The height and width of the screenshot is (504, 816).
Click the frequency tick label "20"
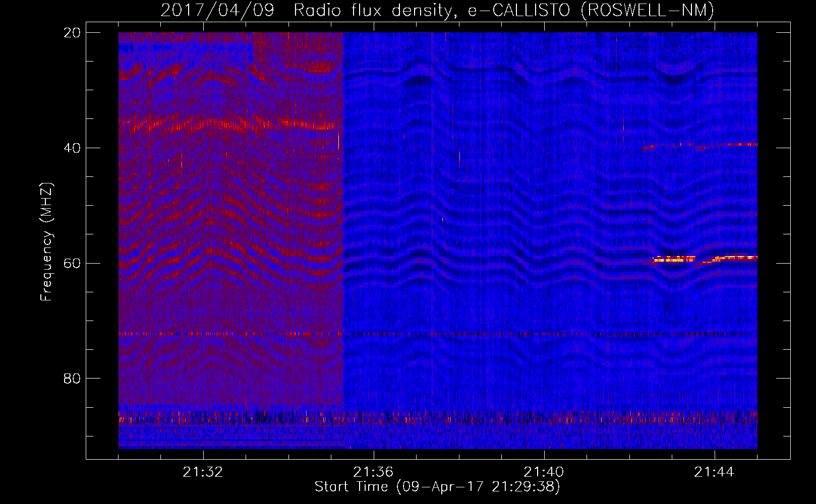[x=72, y=33]
